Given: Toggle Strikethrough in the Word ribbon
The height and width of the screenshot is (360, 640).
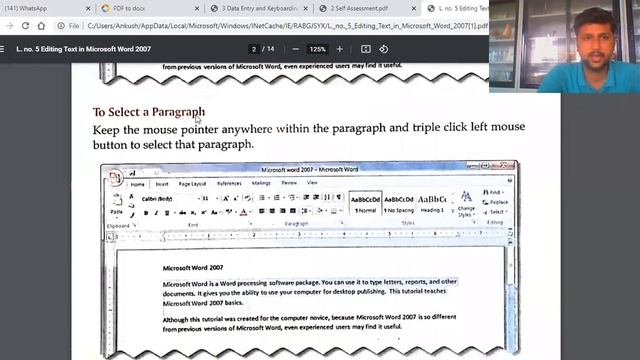Looking at the screenshot, I should pyautogui.click(x=182, y=213).
